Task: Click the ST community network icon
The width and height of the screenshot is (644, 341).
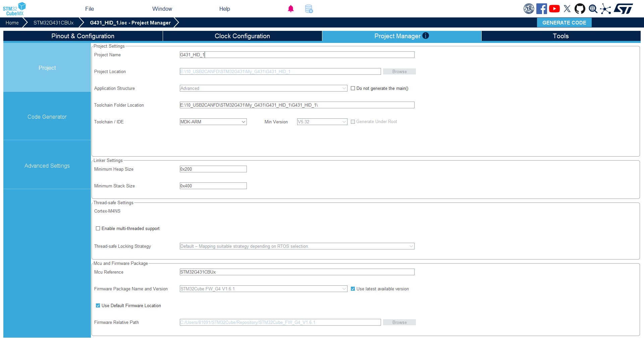Action: [605, 9]
